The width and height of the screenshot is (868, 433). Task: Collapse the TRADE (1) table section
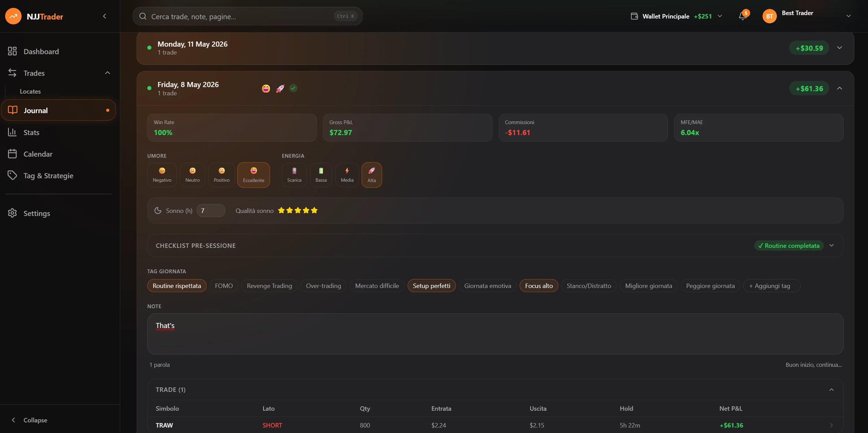point(831,389)
